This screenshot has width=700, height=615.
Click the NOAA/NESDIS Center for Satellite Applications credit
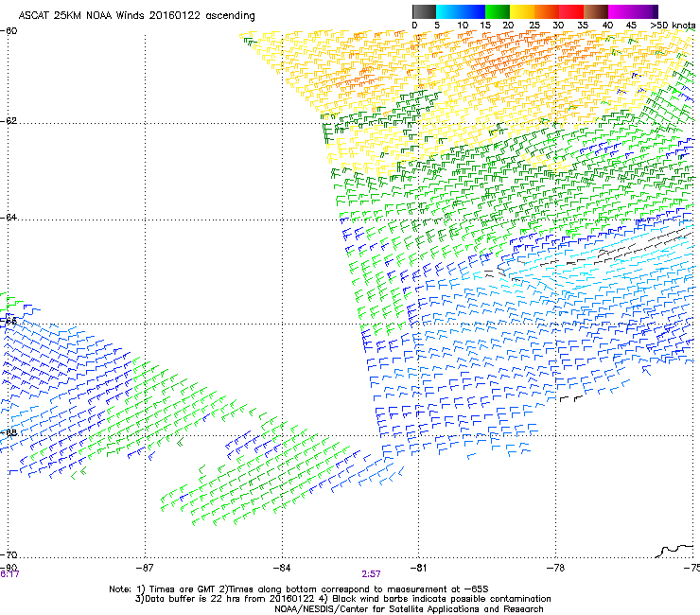click(409, 609)
